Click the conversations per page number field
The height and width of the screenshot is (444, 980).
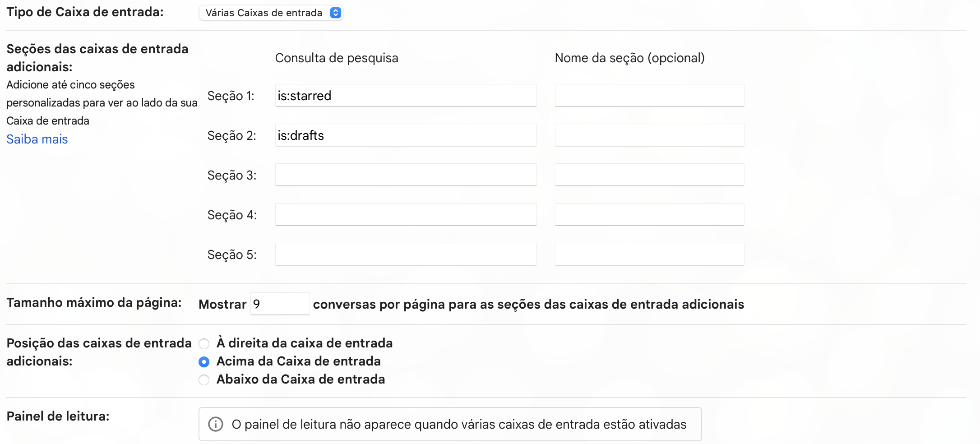(280, 304)
